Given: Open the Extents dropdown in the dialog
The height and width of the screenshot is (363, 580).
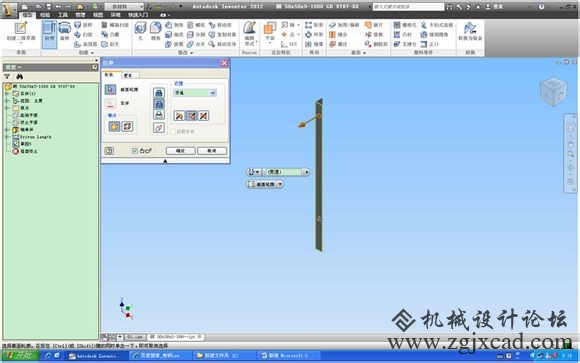Looking at the screenshot, I should [195, 93].
